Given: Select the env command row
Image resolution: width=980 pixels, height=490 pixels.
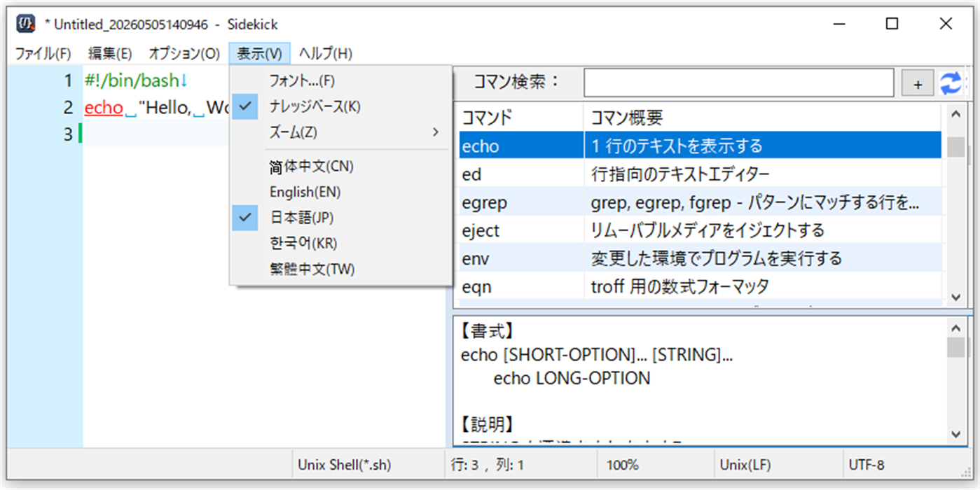Looking at the screenshot, I should [x=699, y=258].
